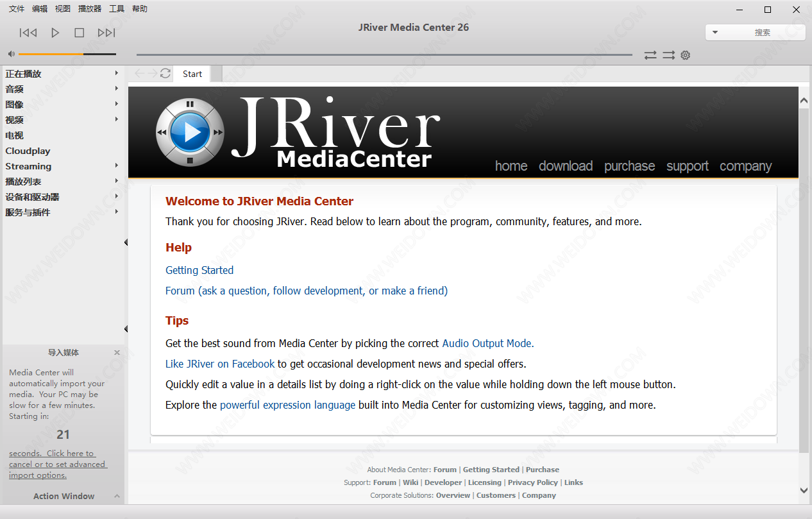Viewport: 812px width, 519px height.
Task: Start playback with the Play button
Action: pyautogui.click(x=55, y=33)
